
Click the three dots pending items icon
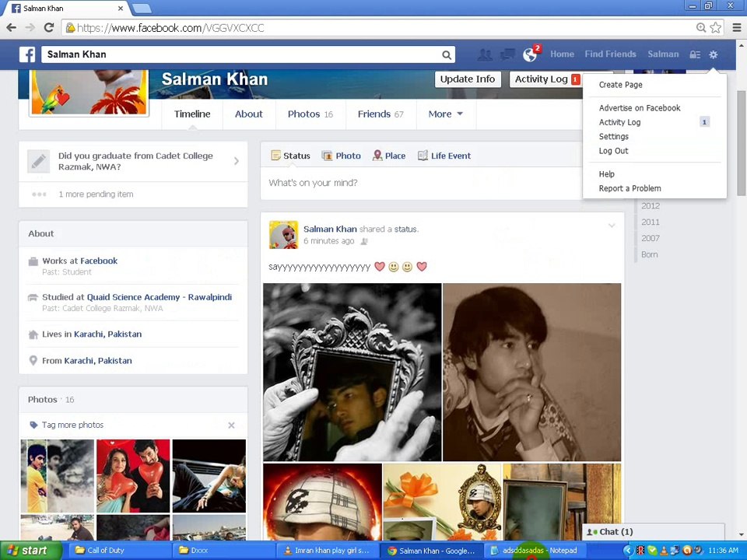coord(39,194)
